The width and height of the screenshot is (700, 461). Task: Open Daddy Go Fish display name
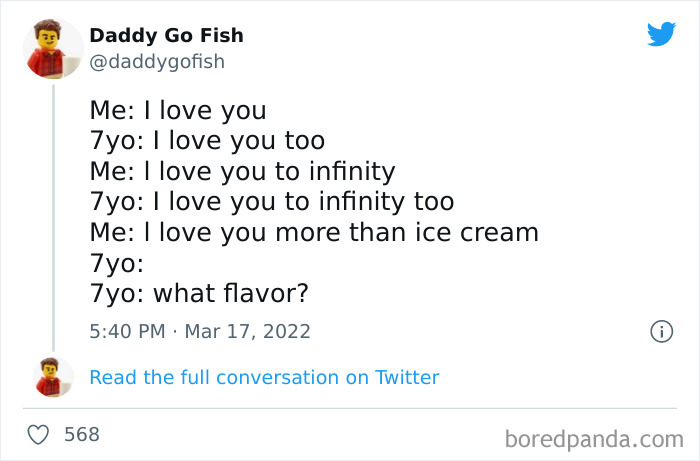[166, 36]
